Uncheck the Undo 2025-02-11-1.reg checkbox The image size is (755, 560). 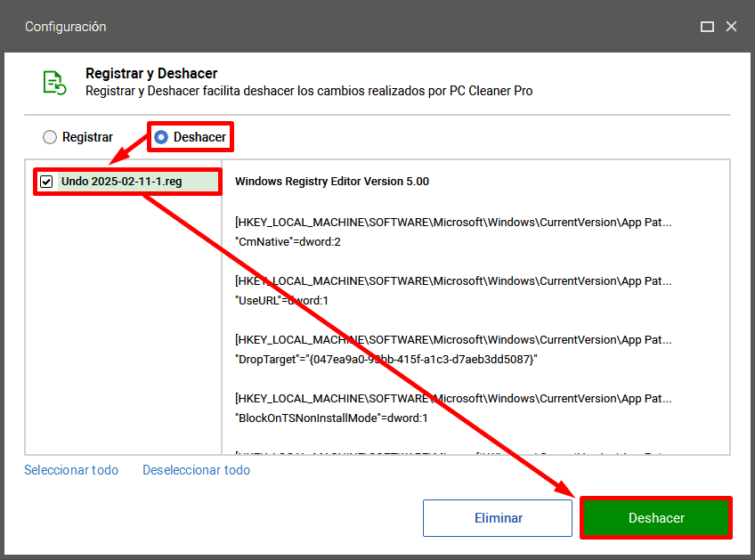click(46, 182)
